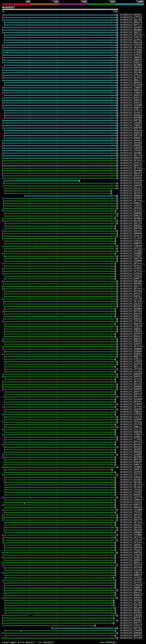Open hit UniRef100_A7QXZ1
The width and height of the screenshot is (146, 644).
point(131,183)
